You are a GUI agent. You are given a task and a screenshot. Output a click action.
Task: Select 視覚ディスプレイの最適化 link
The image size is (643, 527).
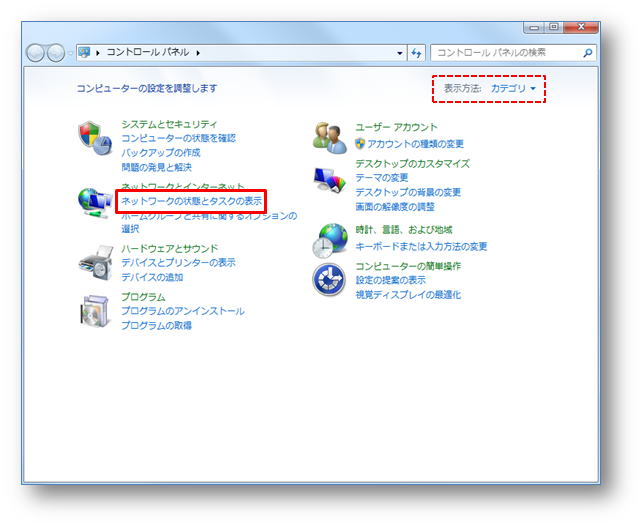click(x=408, y=294)
